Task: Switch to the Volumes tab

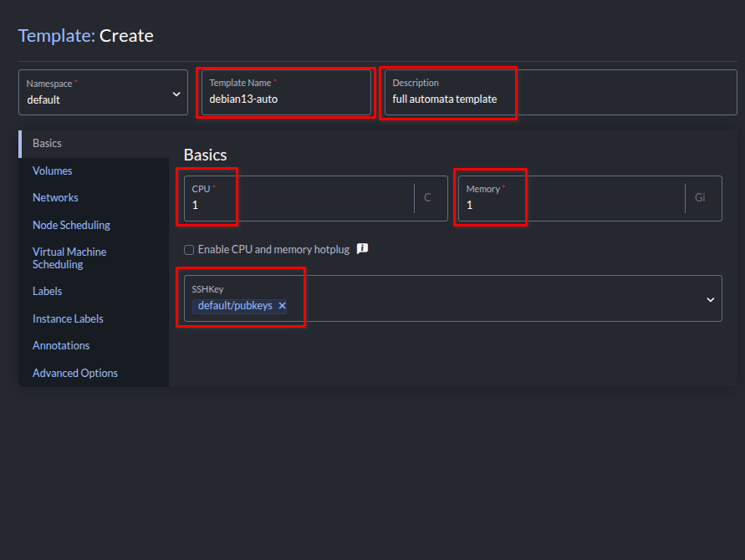Action: click(53, 171)
